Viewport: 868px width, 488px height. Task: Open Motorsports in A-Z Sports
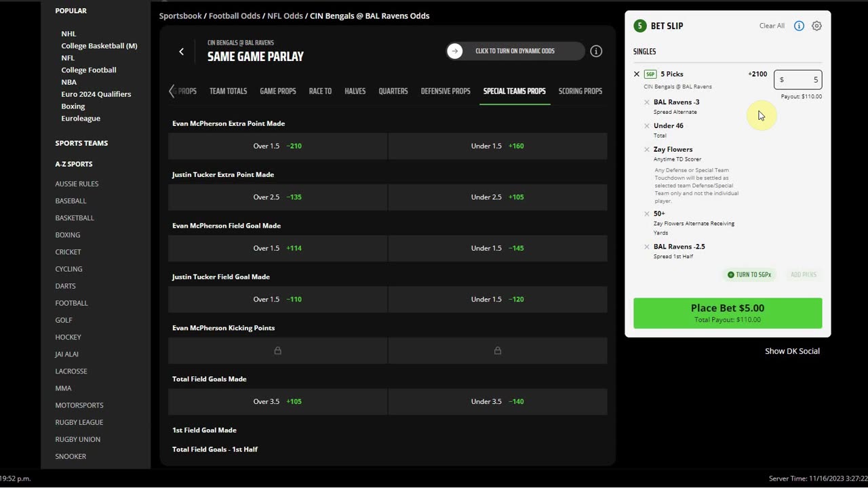[x=79, y=405]
